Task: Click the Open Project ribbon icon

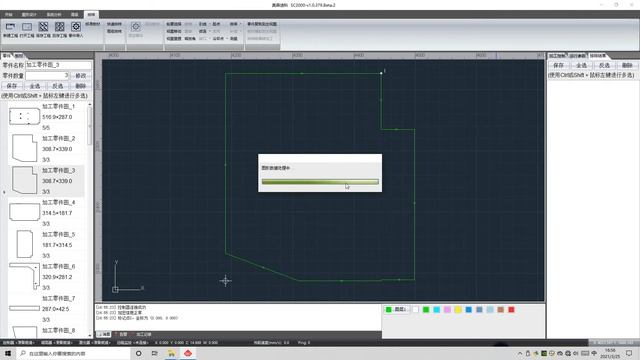Action: [27, 27]
